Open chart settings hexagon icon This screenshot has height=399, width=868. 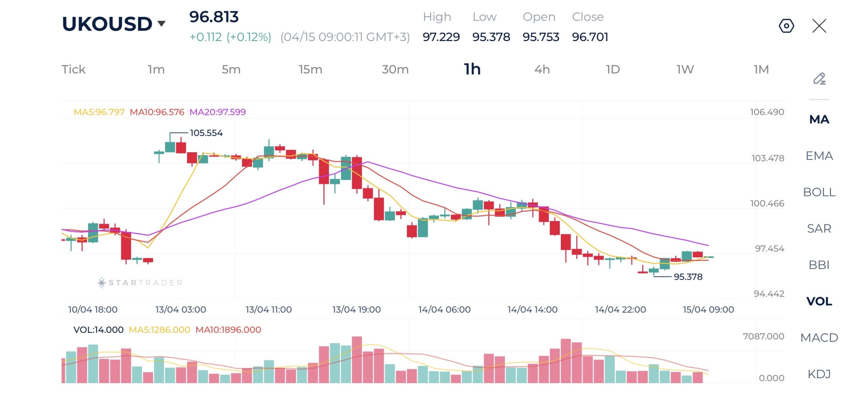click(x=786, y=26)
